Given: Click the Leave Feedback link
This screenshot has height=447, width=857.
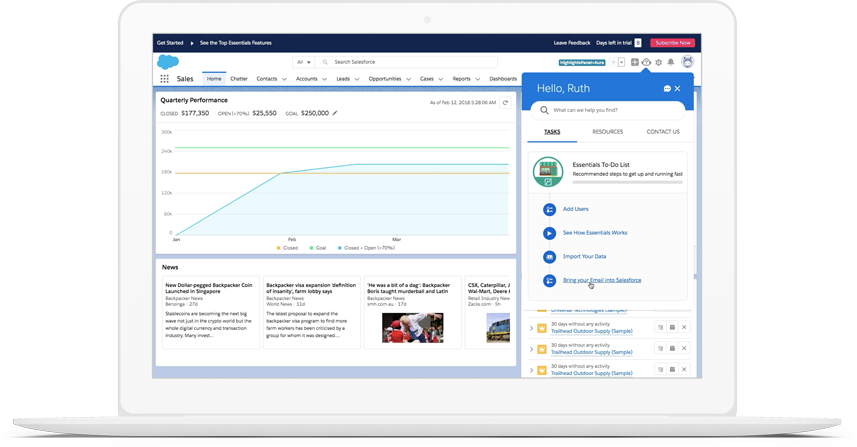Looking at the screenshot, I should point(572,43).
